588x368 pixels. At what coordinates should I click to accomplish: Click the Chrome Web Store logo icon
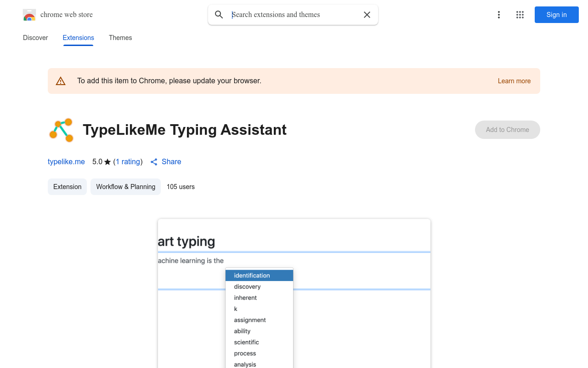29,15
